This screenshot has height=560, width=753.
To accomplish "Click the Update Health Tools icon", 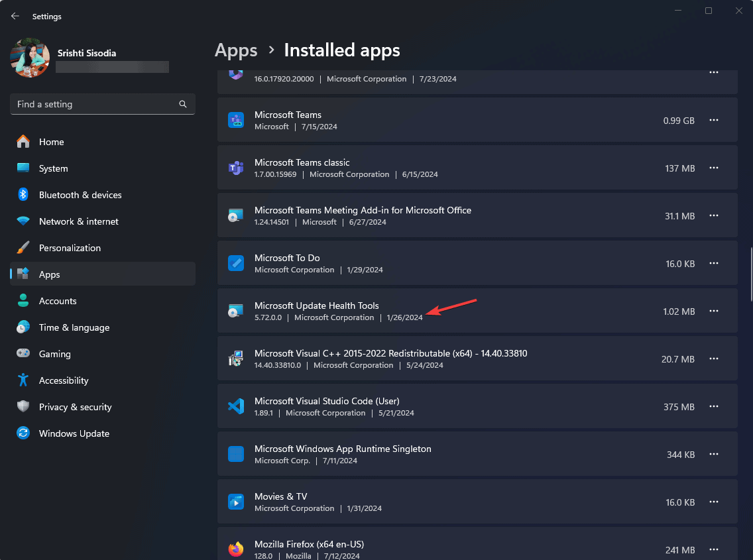I will [x=236, y=311].
